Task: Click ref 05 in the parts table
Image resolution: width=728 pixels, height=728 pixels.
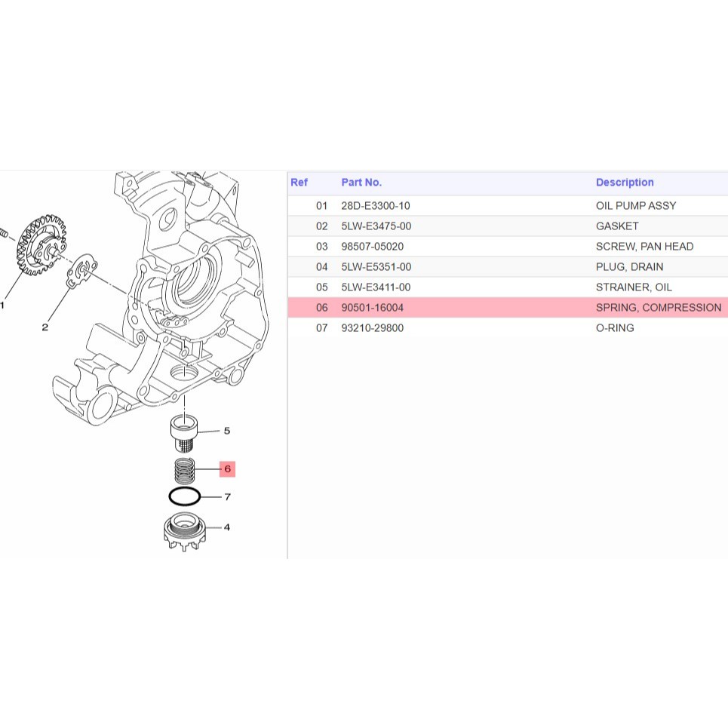Action: pyautogui.click(x=321, y=287)
